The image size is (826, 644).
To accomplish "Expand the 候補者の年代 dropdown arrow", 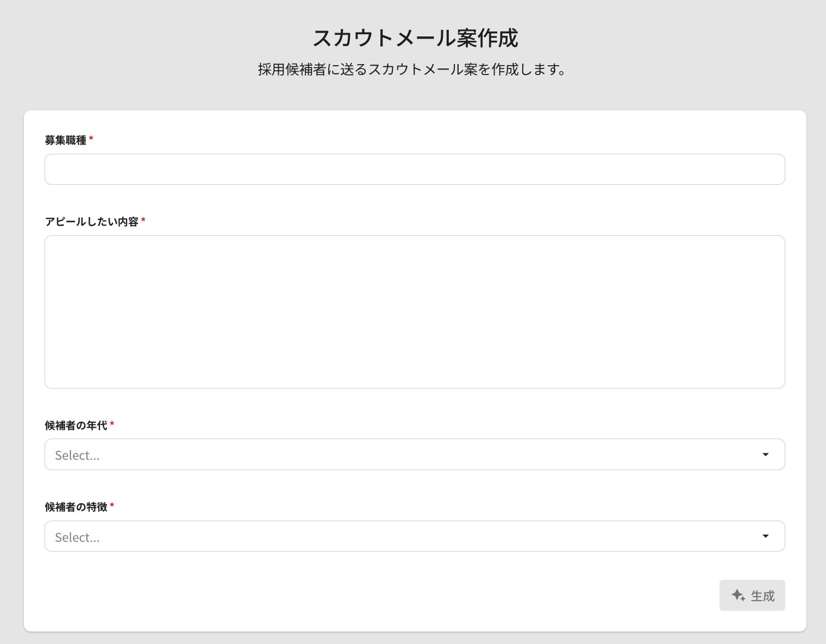I will pyautogui.click(x=765, y=454).
